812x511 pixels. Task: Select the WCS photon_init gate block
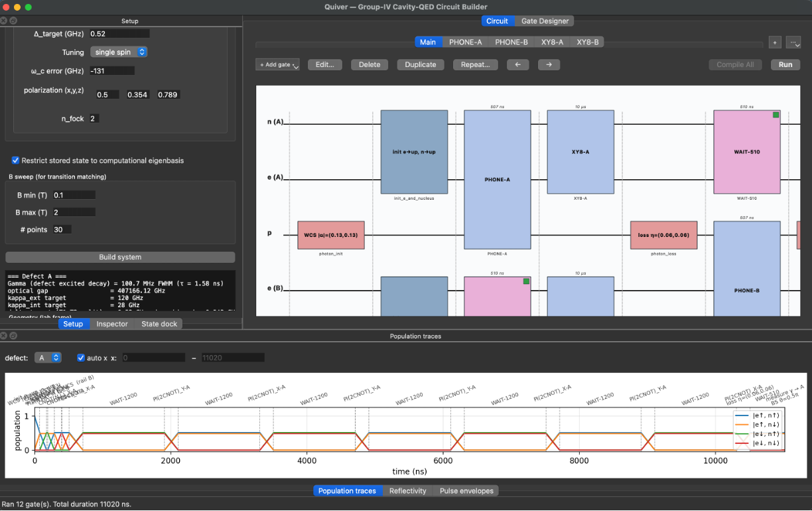(331, 235)
